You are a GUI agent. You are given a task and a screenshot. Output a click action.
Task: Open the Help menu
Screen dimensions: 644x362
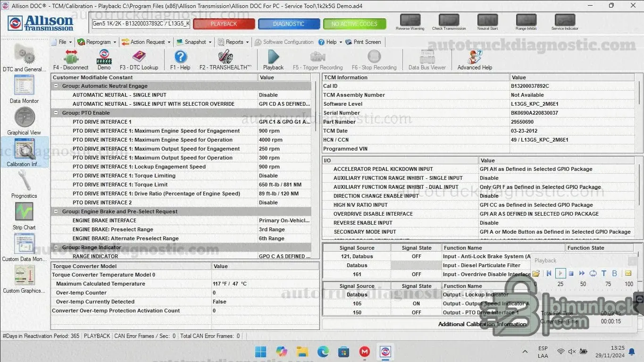pos(330,42)
